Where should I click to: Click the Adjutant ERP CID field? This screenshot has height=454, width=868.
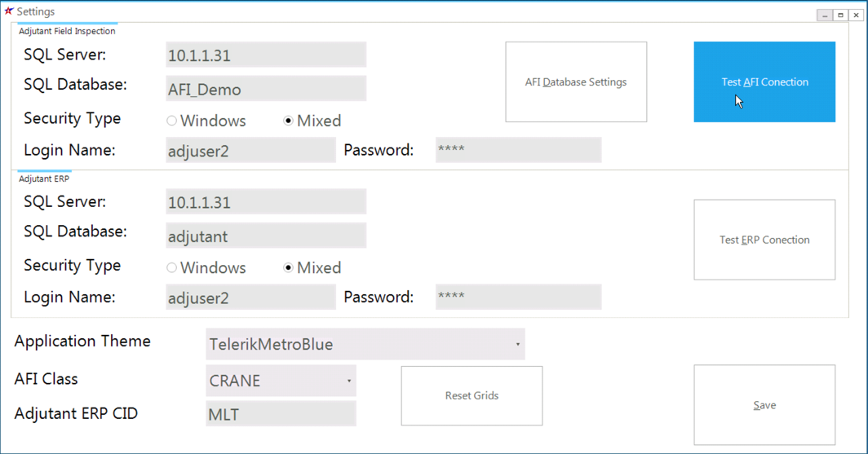tap(281, 413)
